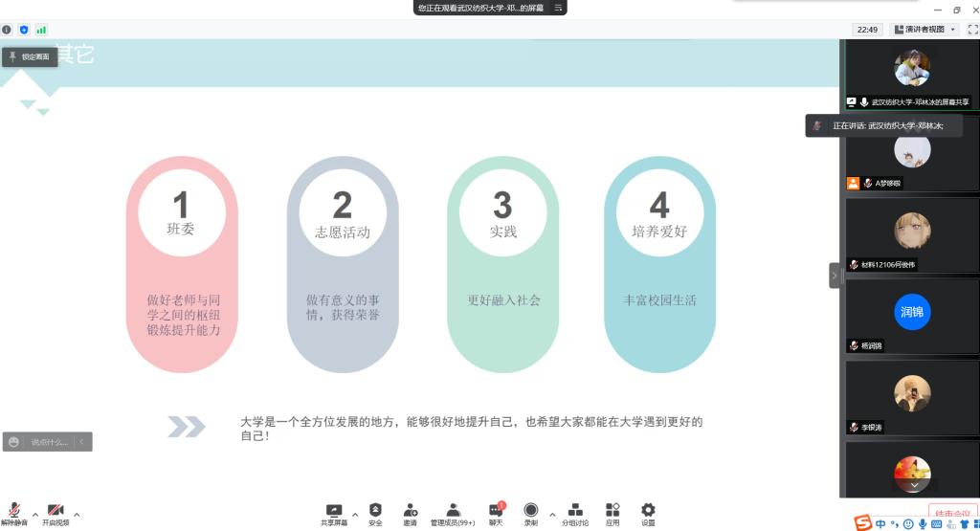The image size is (980, 531).
Task: Click the Invite (邀请) icon
Action: pyautogui.click(x=410, y=514)
